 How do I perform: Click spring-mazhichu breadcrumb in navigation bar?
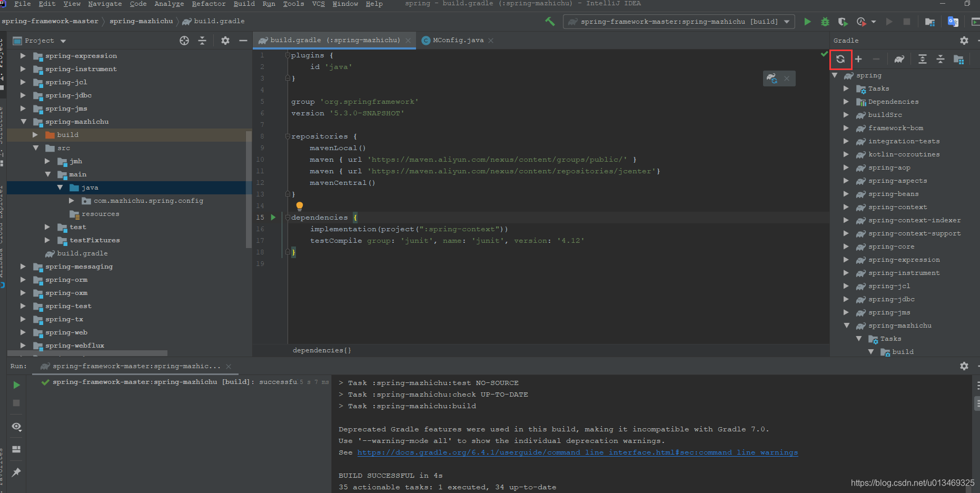(141, 21)
